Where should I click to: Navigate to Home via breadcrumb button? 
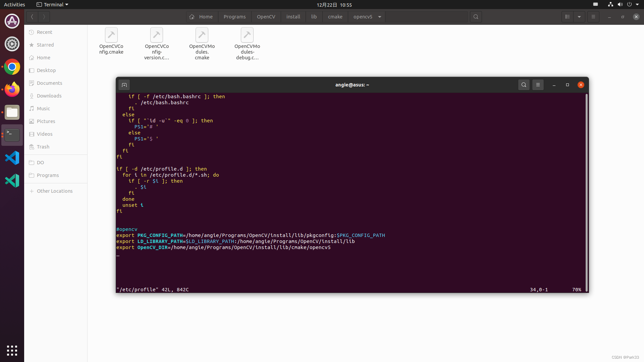(202, 16)
